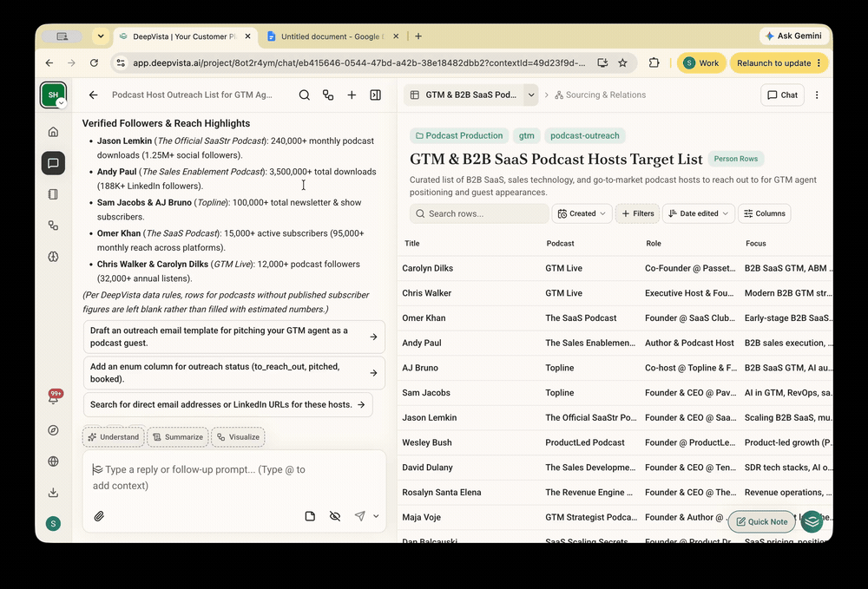868x589 pixels.
Task: Click the Understand chip
Action: tap(114, 437)
